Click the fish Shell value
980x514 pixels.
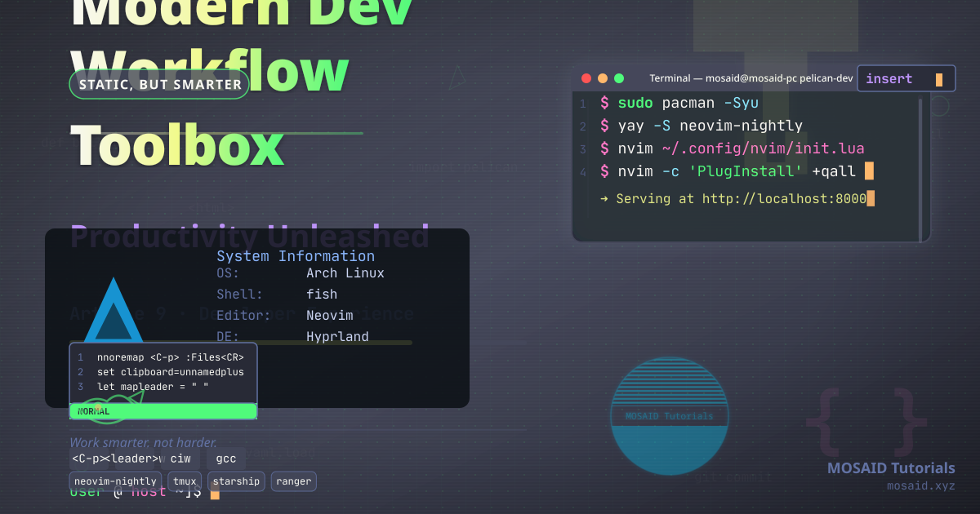(x=322, y=295)
